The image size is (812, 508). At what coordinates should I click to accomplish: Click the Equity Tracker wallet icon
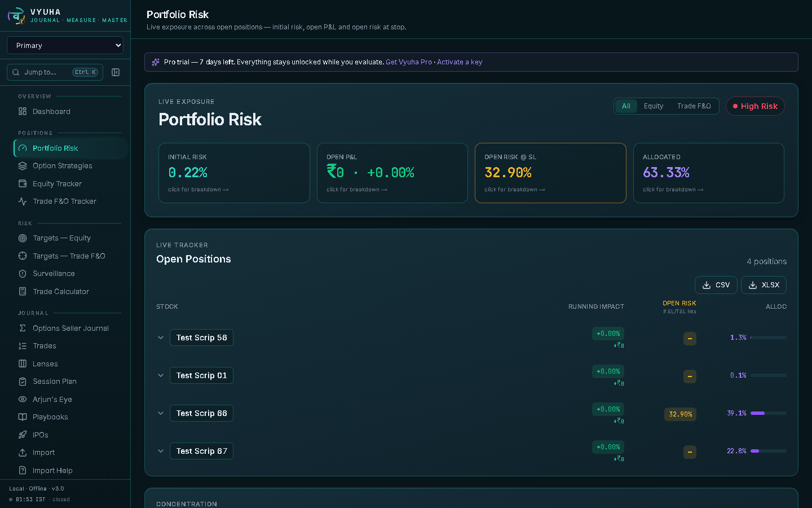tap(23, 183)
